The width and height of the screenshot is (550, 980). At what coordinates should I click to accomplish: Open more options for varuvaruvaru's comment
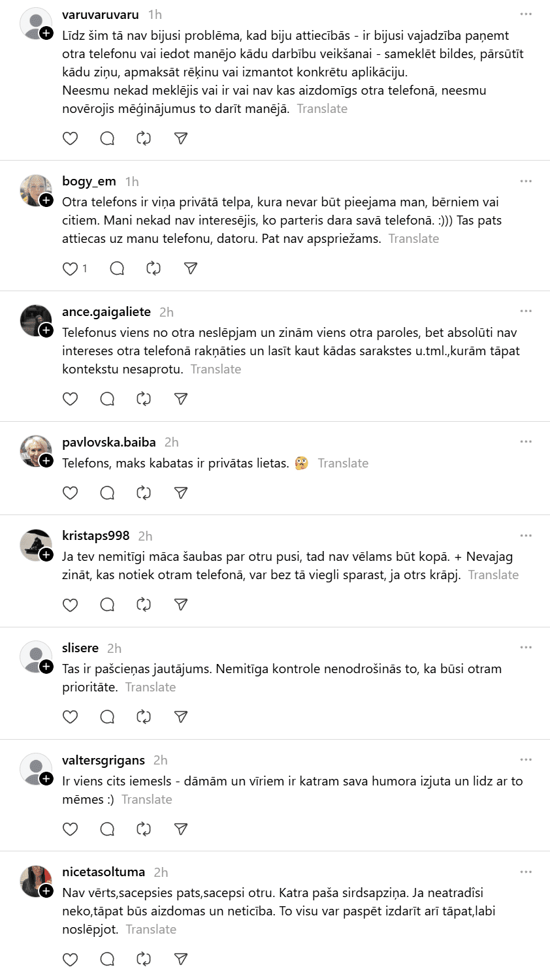pos(526,14)
